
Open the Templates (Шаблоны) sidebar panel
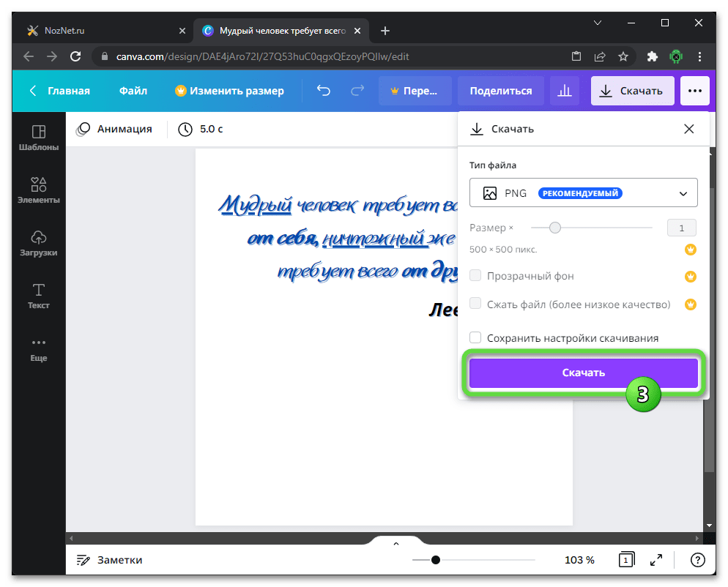(x=39, y=137)
